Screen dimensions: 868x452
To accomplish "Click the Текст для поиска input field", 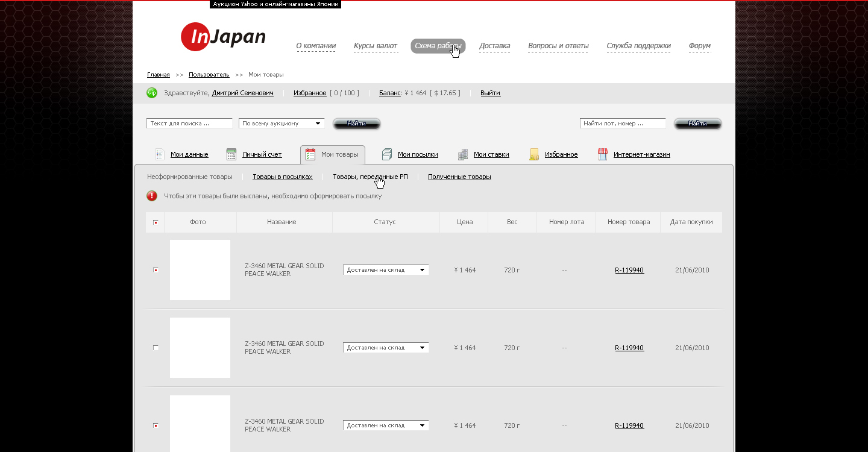I will click(x=189, y=124).
